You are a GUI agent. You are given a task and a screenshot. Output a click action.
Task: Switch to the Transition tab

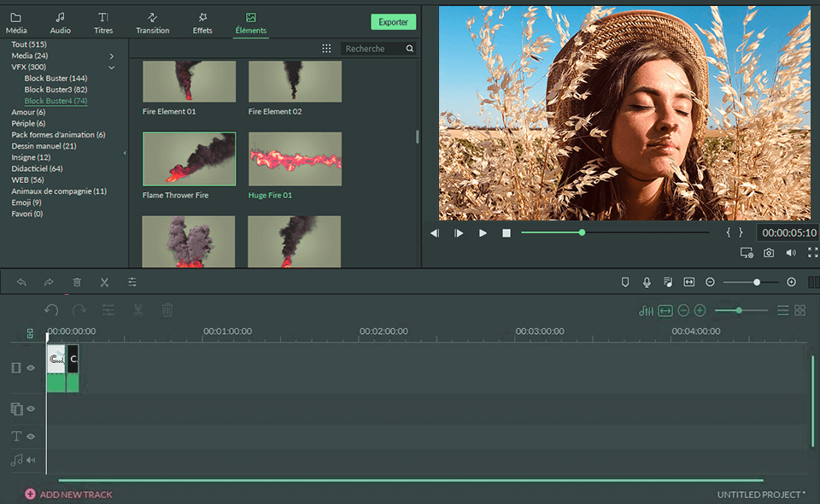click(152, 22)
